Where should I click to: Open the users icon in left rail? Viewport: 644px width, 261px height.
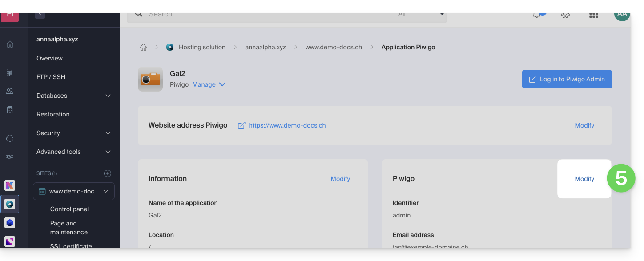pyautogui.click(x=10, y=91)
